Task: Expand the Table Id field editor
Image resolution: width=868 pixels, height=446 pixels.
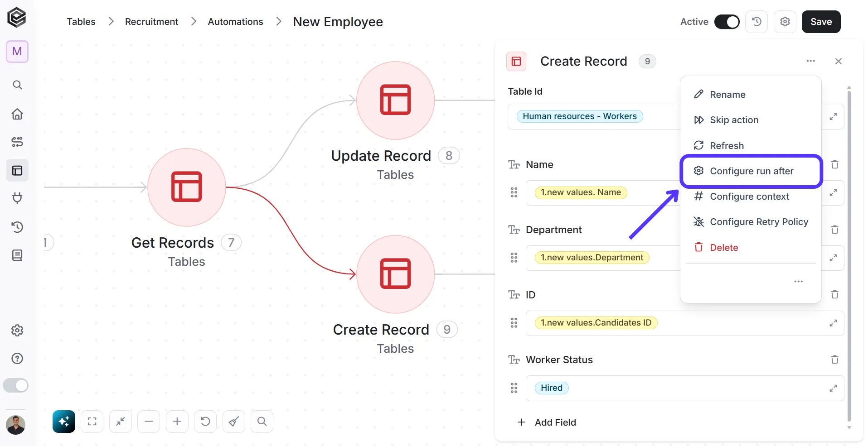Action: (833, 116)
